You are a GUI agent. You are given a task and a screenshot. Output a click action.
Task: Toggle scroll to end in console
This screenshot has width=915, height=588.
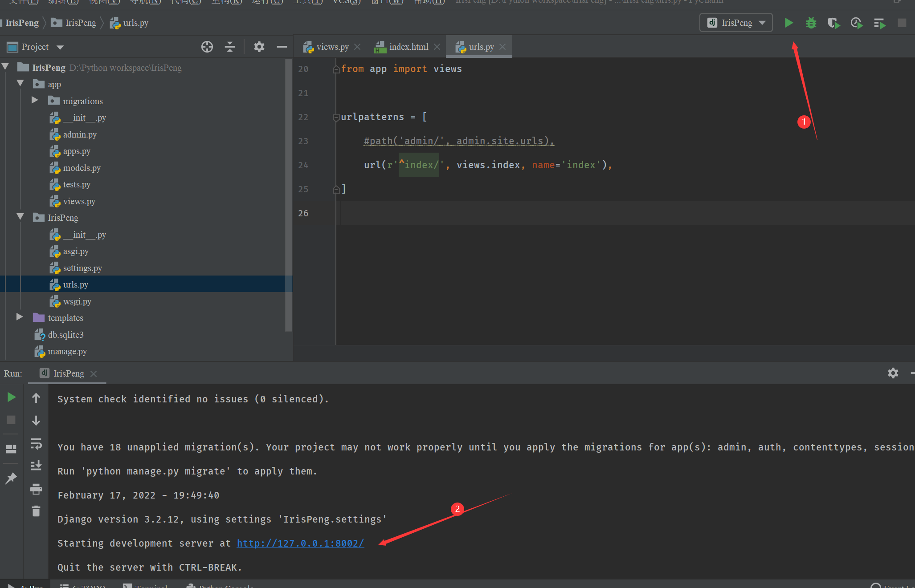pyautogui.click(x=36, y=466)
